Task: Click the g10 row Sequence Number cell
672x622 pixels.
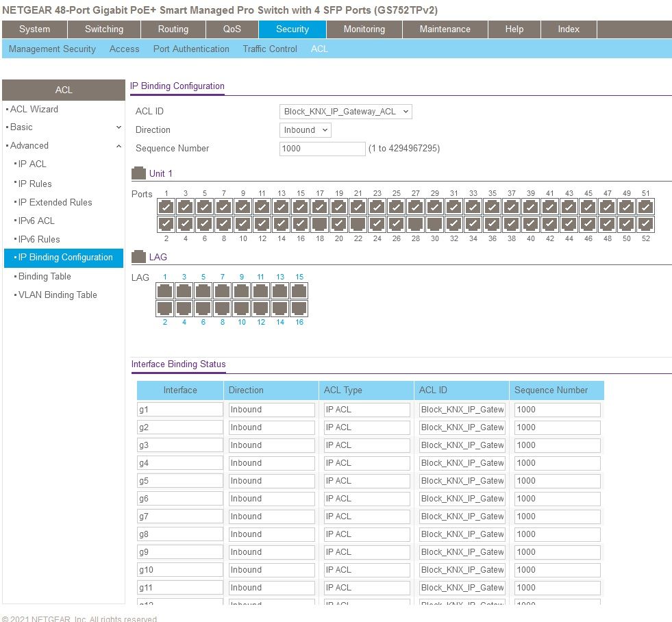Action: (557, 570)
